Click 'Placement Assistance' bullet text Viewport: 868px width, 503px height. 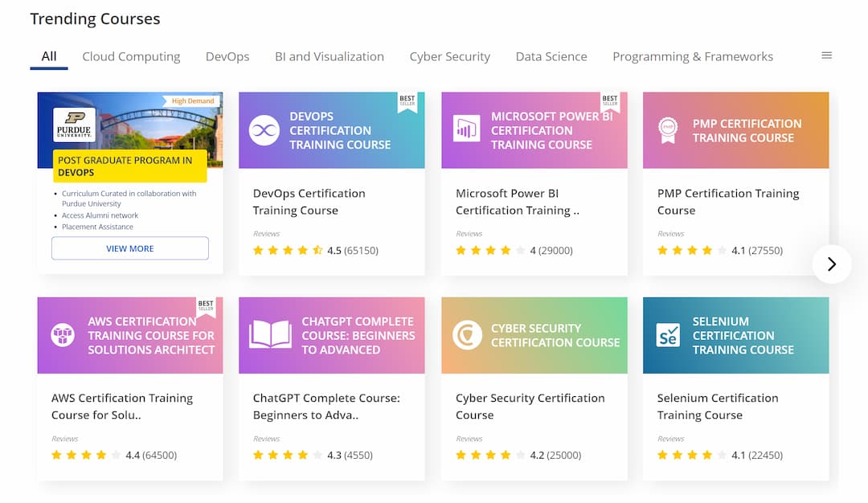pos(97,227)
